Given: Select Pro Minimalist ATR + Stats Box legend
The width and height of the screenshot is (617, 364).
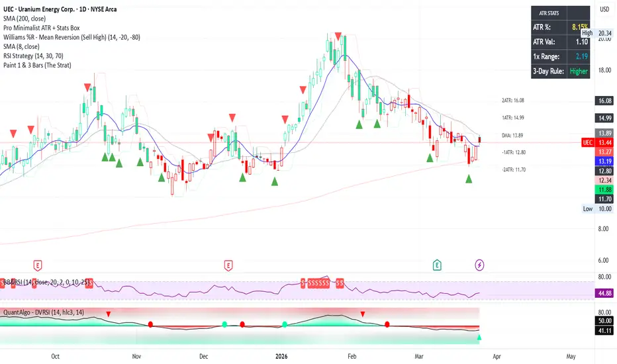Looking at the screenshot, I should tap(42, 28).
